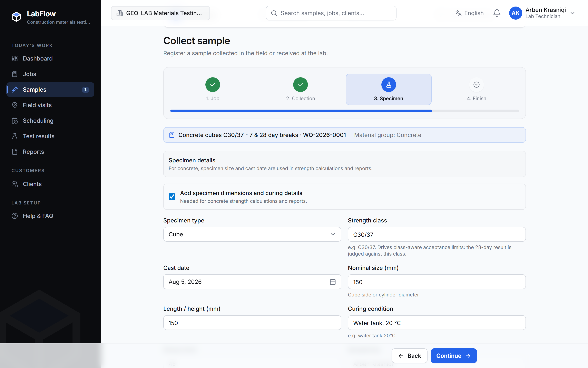The height and width of the screenshot is (368, 588).
Task: Open Field visits in the sidebar
Action: coord(50,105)
